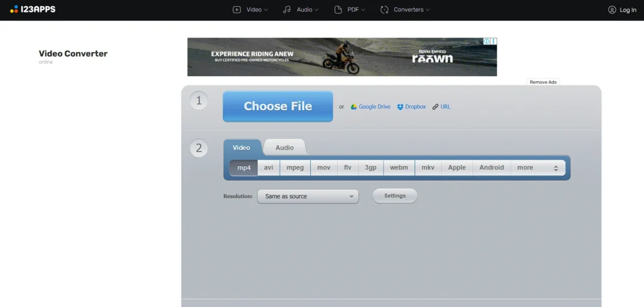Click the PDF document icon
The width and height of the screenshot is (644, 307).
tap(338, 9)
